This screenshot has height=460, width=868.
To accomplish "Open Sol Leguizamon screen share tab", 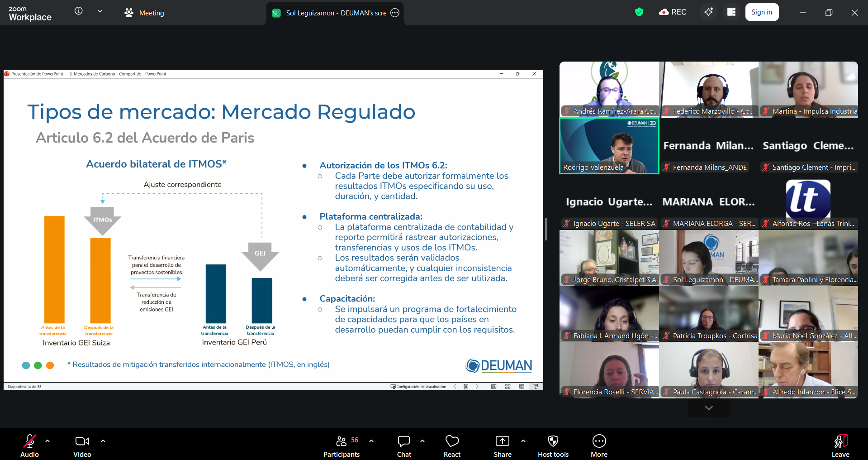I will click(x=335, y=13).
